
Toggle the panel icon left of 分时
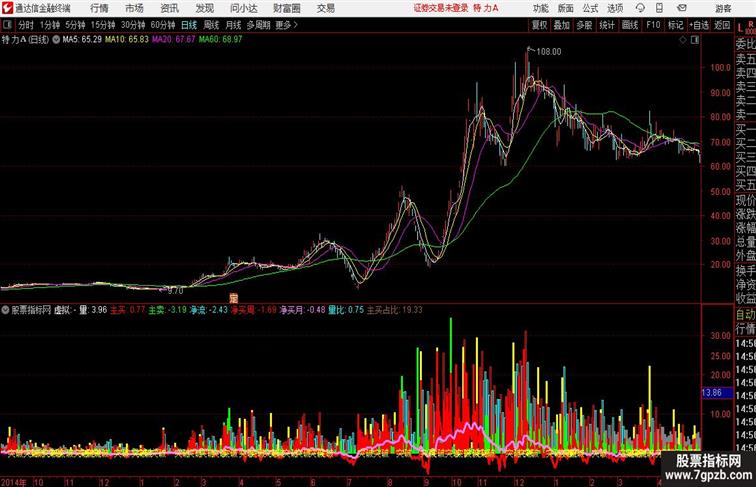(x=7, y=25)
